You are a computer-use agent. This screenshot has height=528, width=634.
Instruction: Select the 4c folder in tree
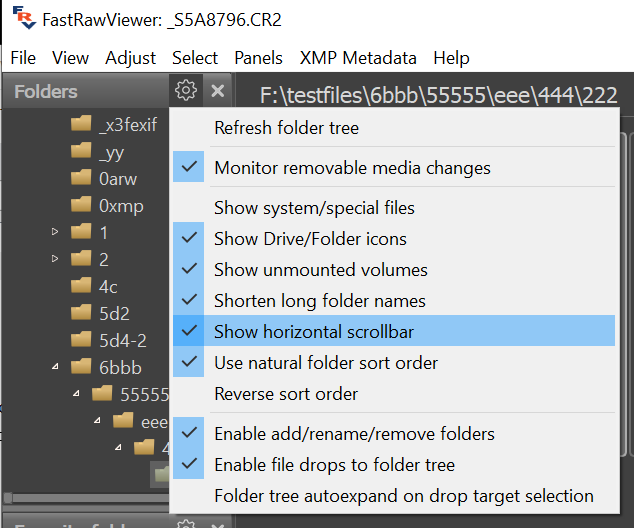(x=108, y=286)
